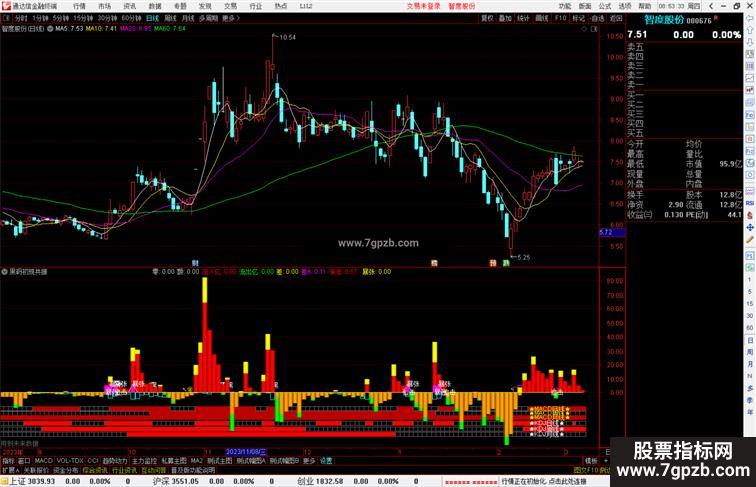756x487 pixels.
Task: Click the 叠加 toolbar button
Action: click(x=505, y=18)
